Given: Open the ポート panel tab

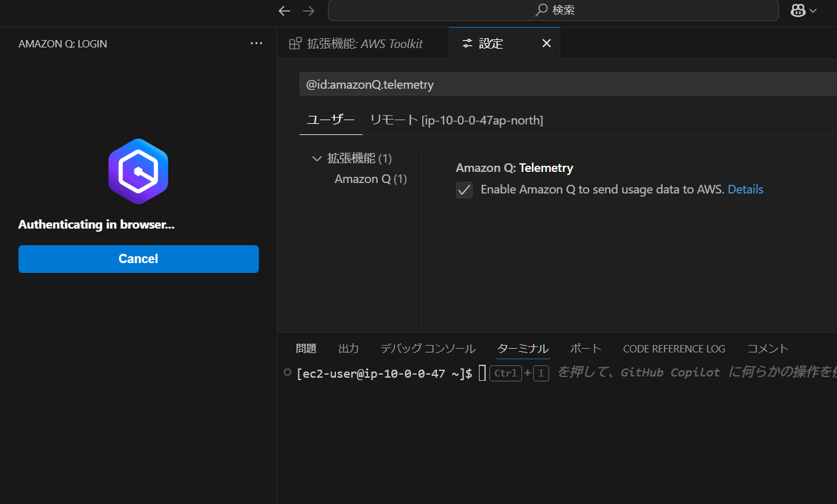Looking at the screenshot, I should [x=586, y=349].
